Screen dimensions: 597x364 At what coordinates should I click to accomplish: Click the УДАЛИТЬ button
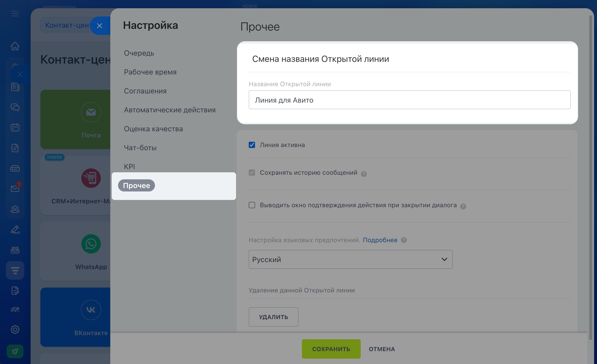tap(273, 317)
